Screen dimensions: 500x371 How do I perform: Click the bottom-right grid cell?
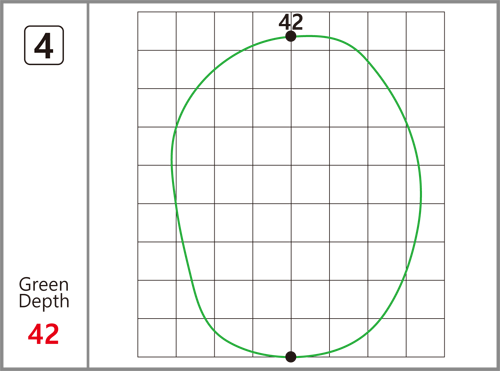coord(425,338)
